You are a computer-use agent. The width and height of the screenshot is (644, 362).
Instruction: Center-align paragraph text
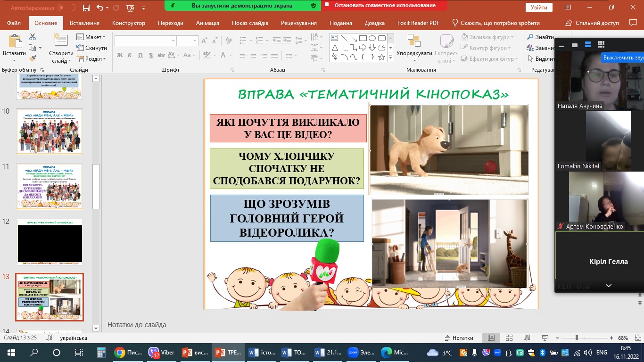pos(254,55)
